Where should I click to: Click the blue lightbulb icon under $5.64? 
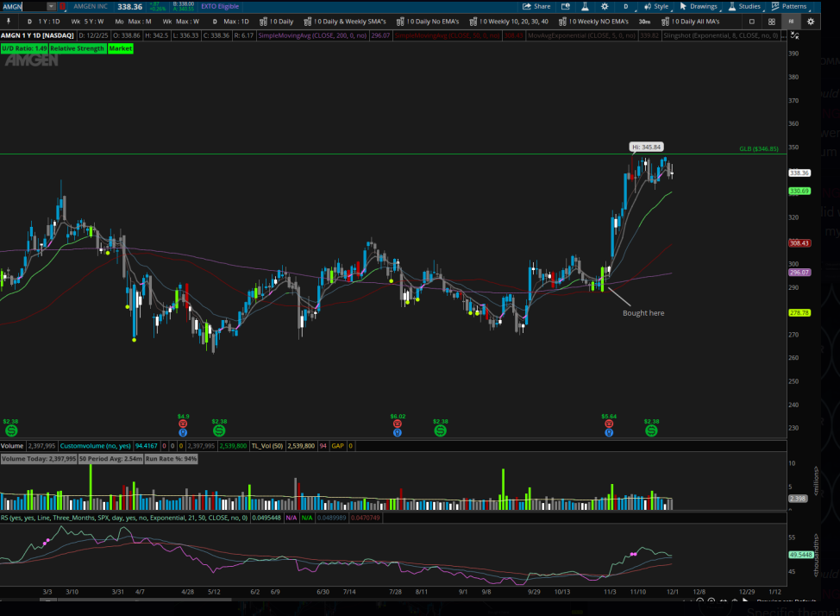click(x=609, y=432)
